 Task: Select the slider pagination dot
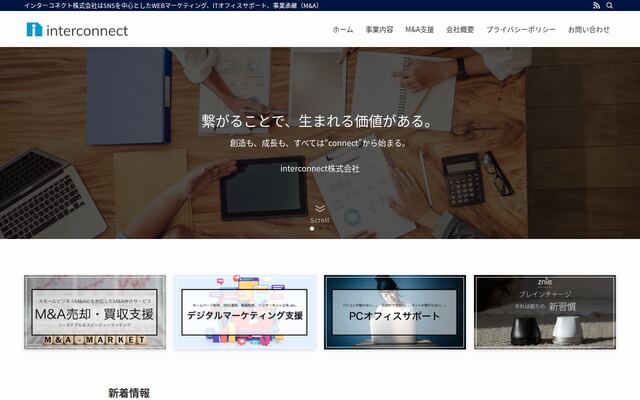pos(312,229)
